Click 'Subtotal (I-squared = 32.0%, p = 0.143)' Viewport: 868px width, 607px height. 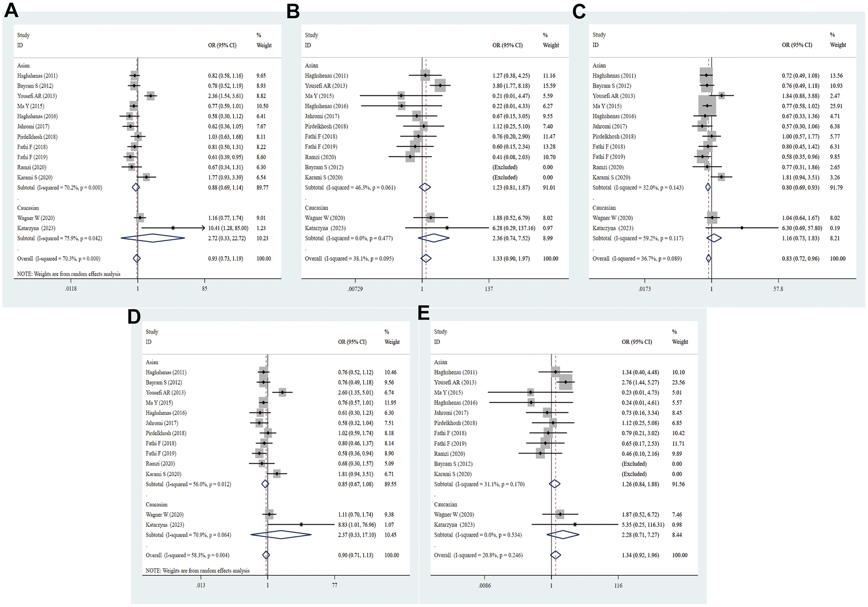click(638, 188)
